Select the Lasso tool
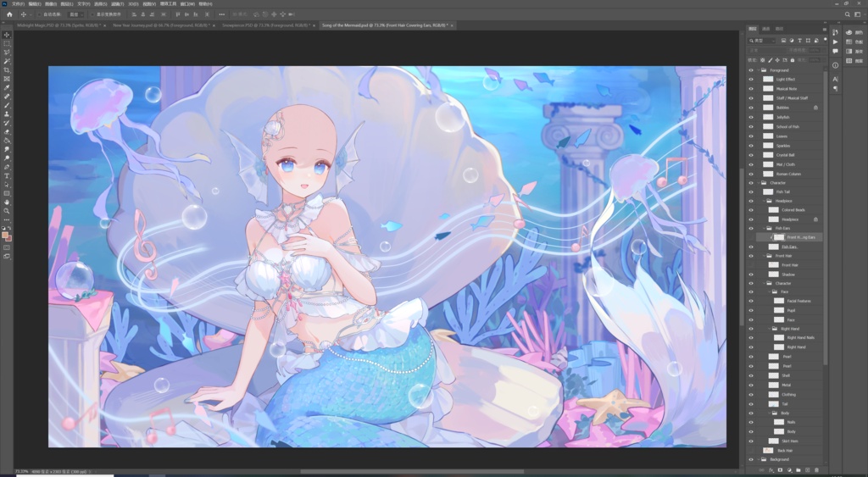 (7, 53)
